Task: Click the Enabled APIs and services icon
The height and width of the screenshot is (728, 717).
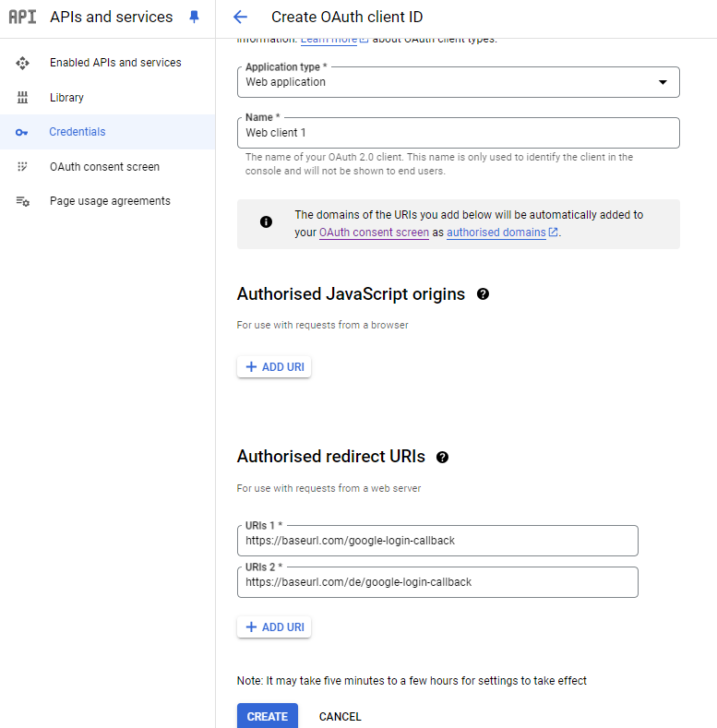Action: click(22, 63)
